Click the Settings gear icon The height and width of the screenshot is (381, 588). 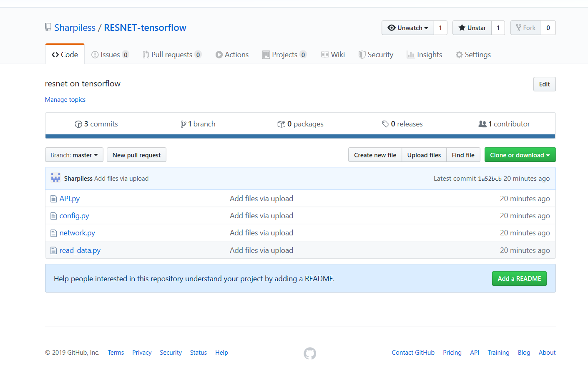pyautogui.click(x=459, y=55)
